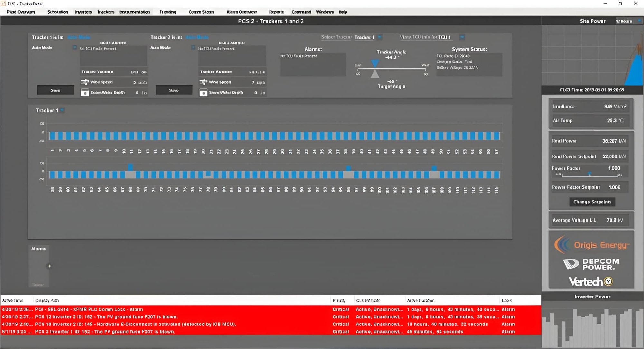Click the Wind Speed icon for Tracker 2
The width and height of the screenshot is (644, 349).
click(x=204, y=82)
